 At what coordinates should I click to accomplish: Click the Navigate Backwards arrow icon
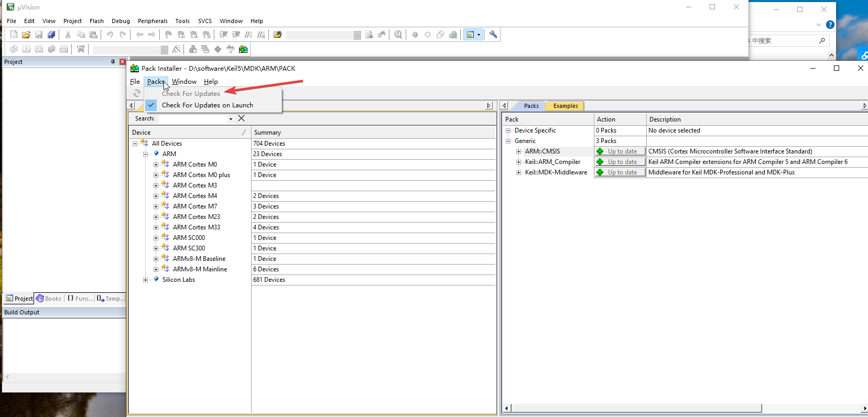139,35
